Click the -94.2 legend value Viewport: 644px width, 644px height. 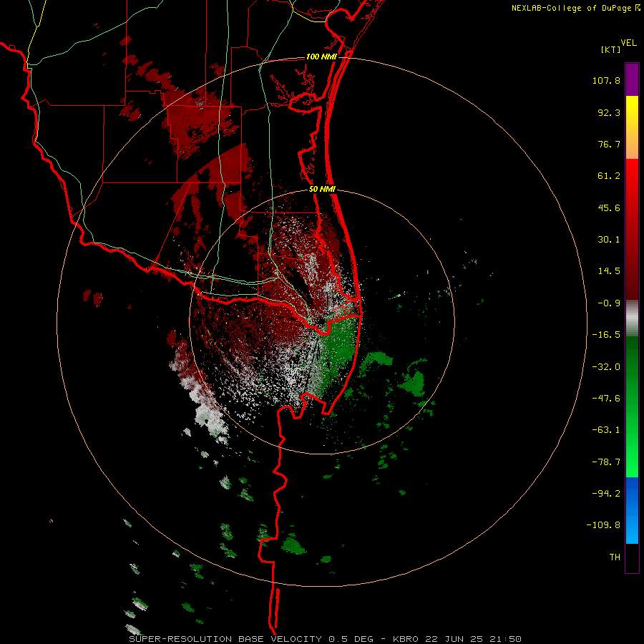click(606, 493)
